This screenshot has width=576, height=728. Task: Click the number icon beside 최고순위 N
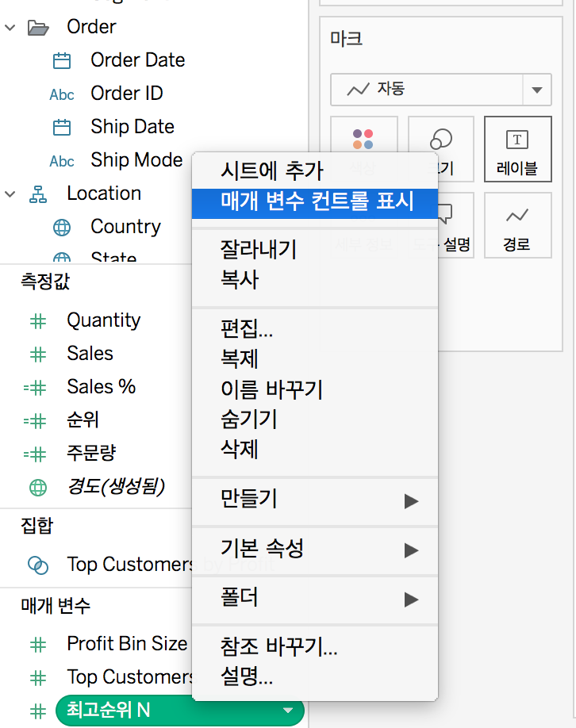38,711
